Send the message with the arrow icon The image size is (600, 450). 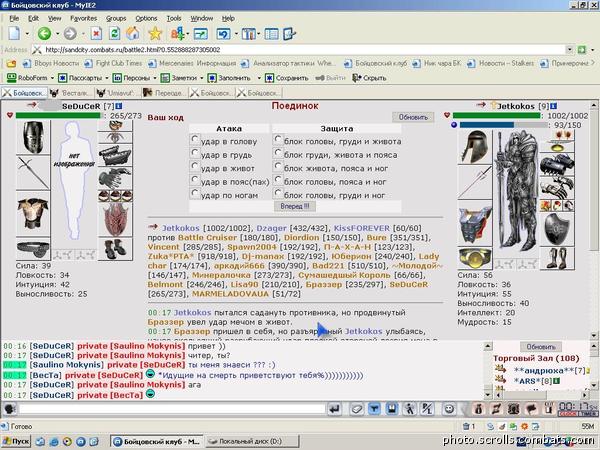(x=334, y=409)
